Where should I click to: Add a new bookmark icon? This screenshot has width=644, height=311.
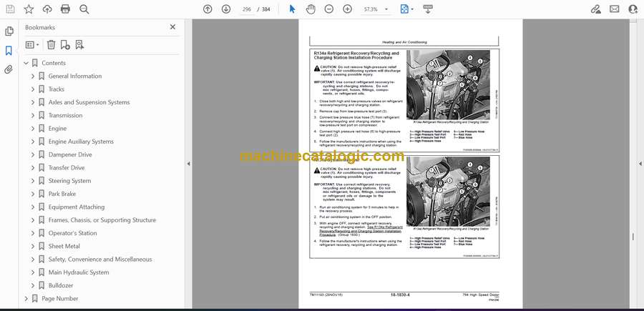(x=65, y=45)
